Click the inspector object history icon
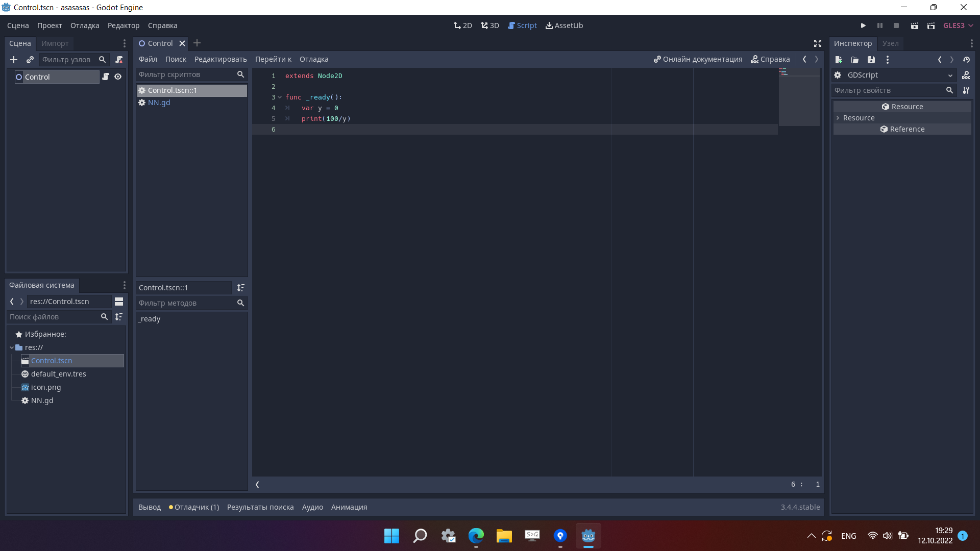 pyautogui.click(x=966, y=60)
